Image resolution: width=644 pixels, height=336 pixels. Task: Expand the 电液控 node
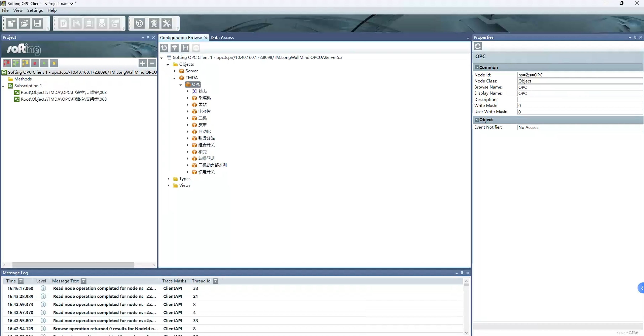coord(188,111)
